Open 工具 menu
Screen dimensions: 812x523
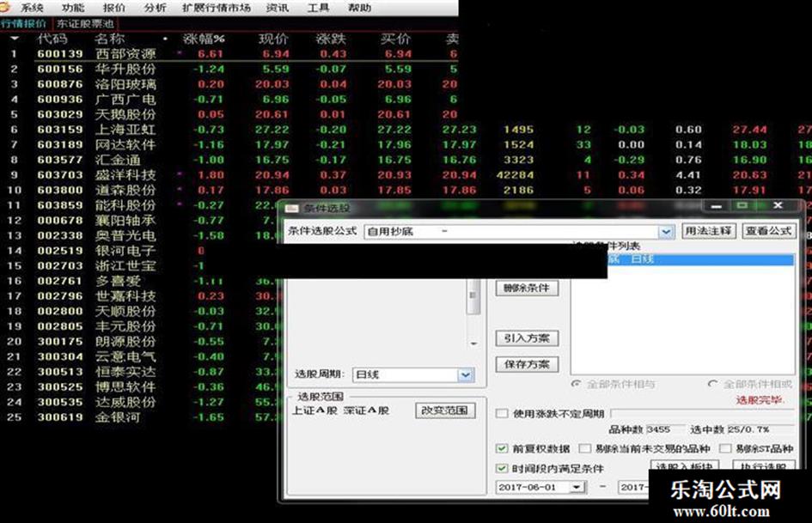point(318,7)
